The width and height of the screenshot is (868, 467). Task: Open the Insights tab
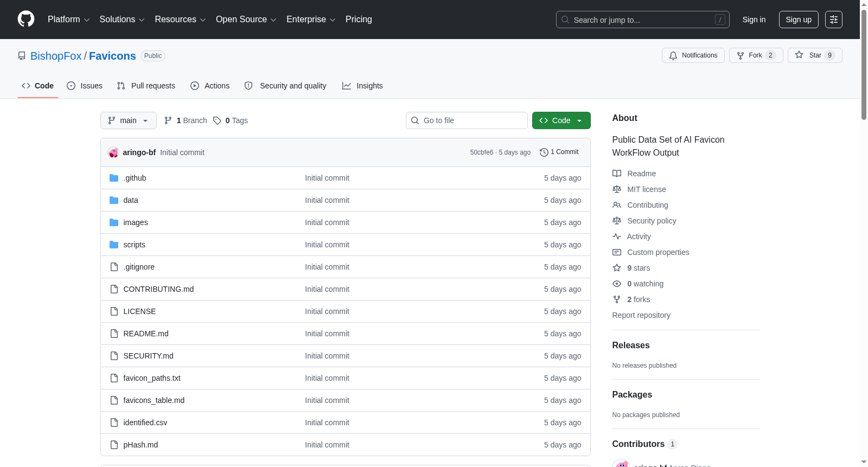[x=362, y=86]
